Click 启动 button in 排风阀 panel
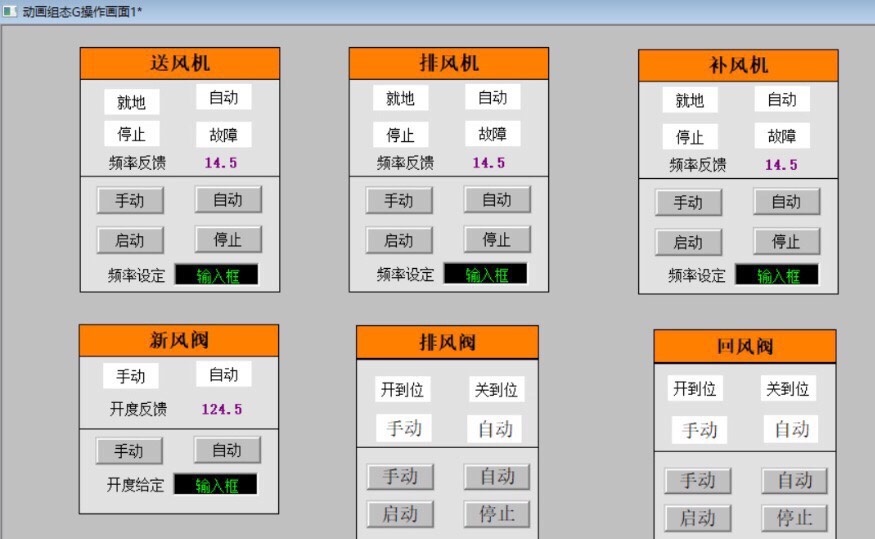The image size is (875, 539). pos(400,514)
